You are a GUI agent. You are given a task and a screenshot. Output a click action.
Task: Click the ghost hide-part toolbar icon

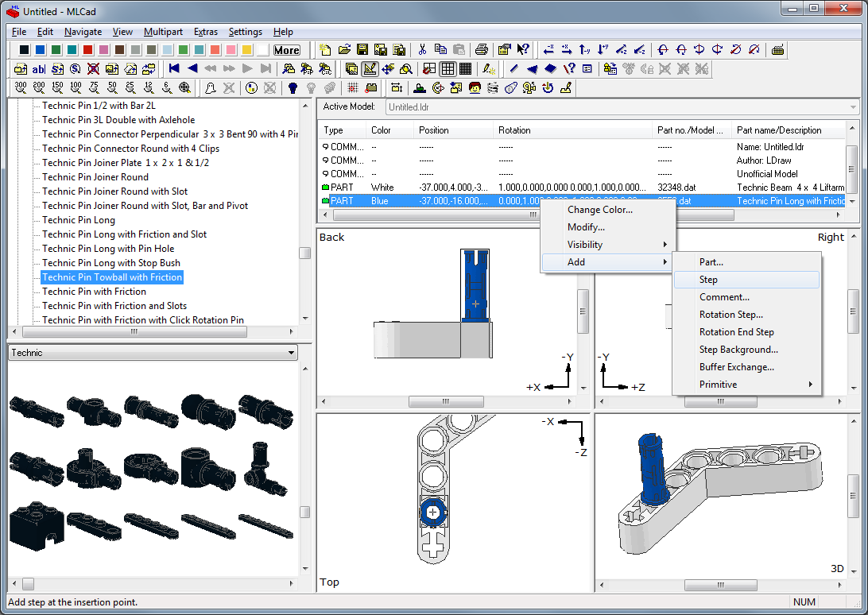pyautogui.click(x=211, y=87)
